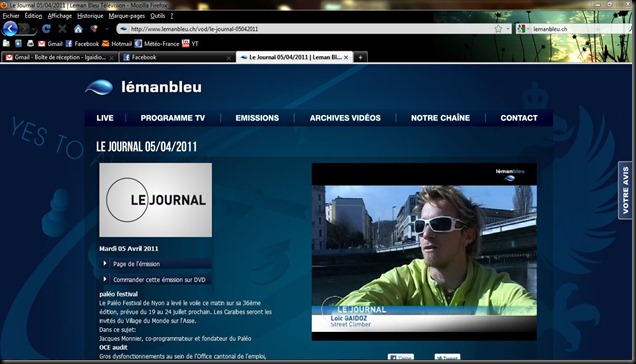Click the Page de l'émission link

pos(136,264)
